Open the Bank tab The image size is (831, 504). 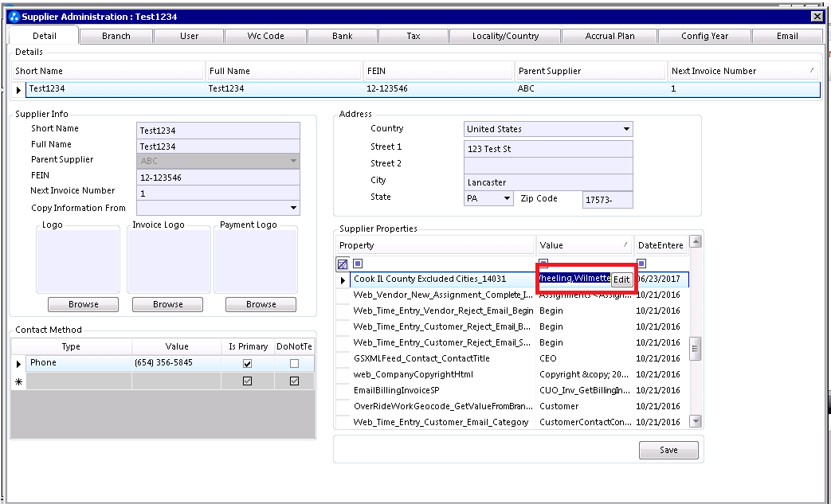[x=343, y=36]
